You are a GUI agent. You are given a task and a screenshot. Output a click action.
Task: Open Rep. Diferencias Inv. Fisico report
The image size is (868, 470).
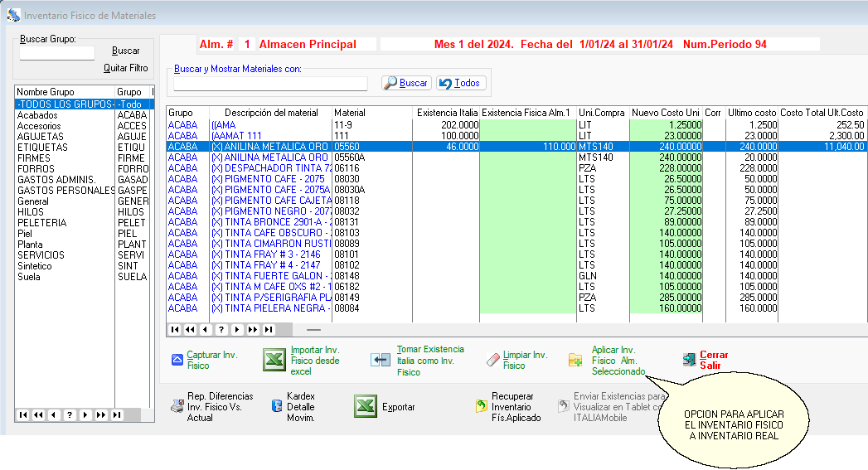tap(177, 407)
